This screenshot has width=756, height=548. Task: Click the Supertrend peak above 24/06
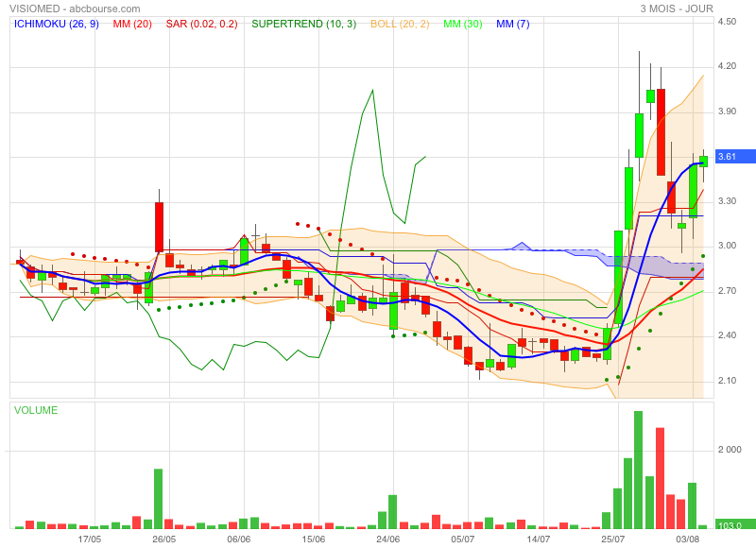pos(372,91)
